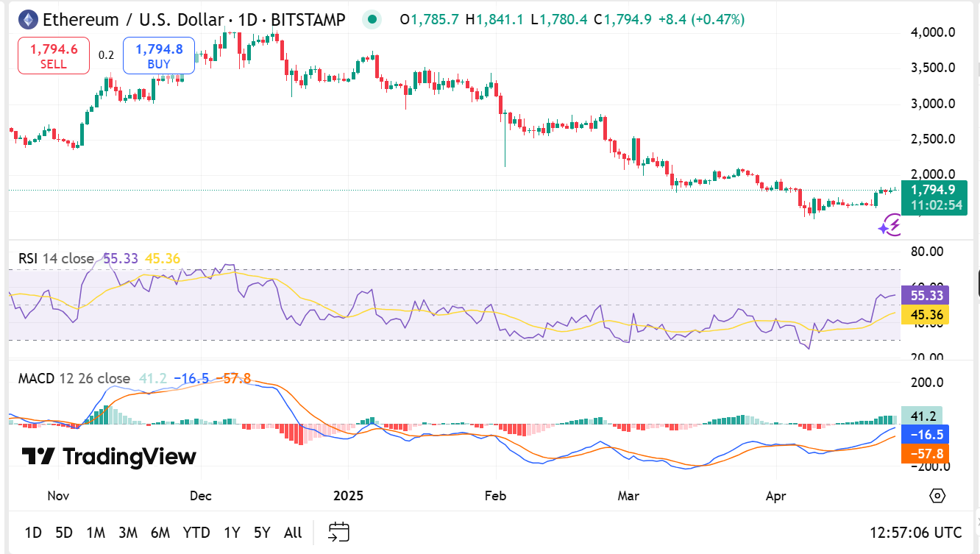Click the 3,500.0 price axis label
The image size is (980, 554).
931,68
